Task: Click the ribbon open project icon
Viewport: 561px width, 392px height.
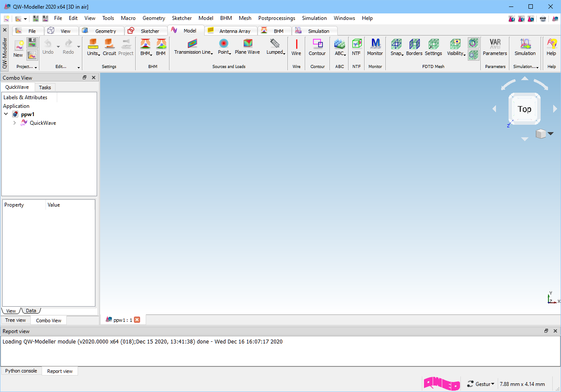Action: [x=32, y=55]
